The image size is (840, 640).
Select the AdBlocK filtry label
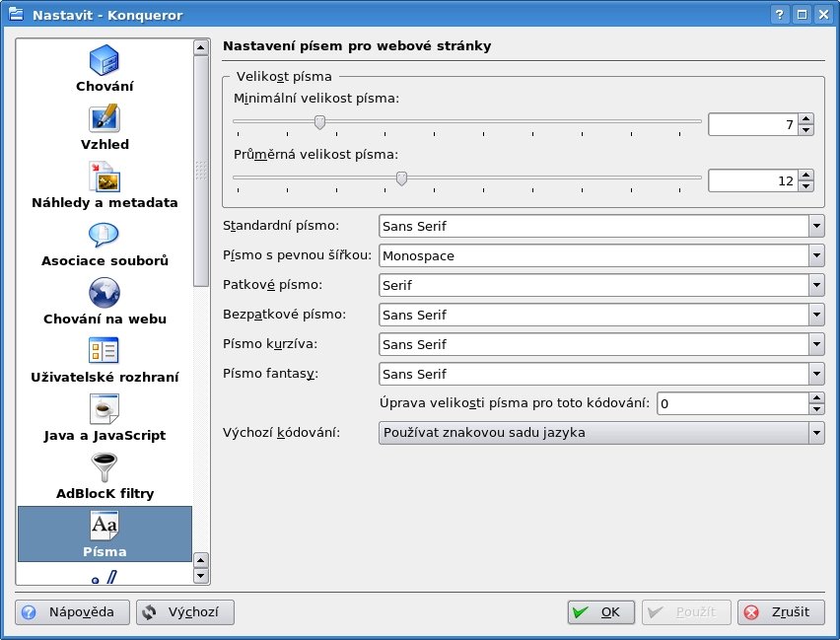coord(105,494)
